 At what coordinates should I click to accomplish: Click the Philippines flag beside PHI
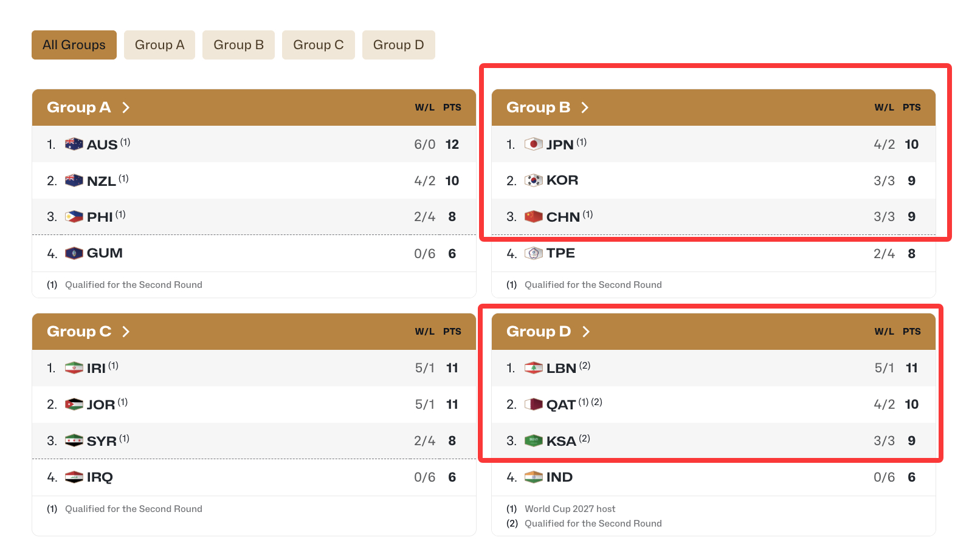click(74, 217)
